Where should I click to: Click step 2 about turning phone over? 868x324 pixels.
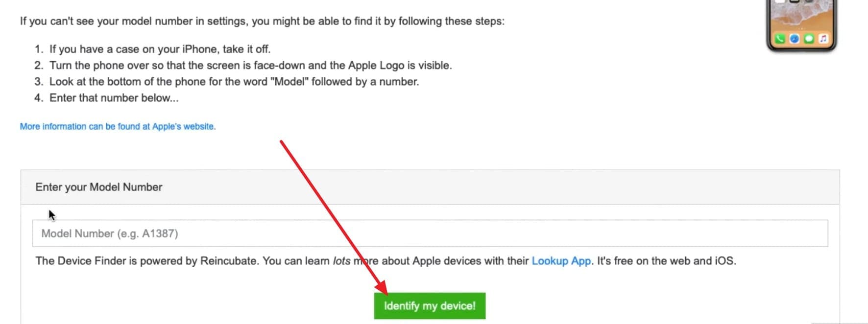pyautogui.click(x=250, y=65)
